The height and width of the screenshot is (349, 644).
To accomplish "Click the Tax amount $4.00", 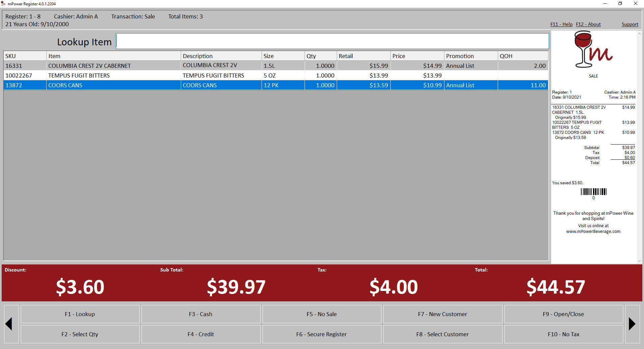I will pos(394,287).
